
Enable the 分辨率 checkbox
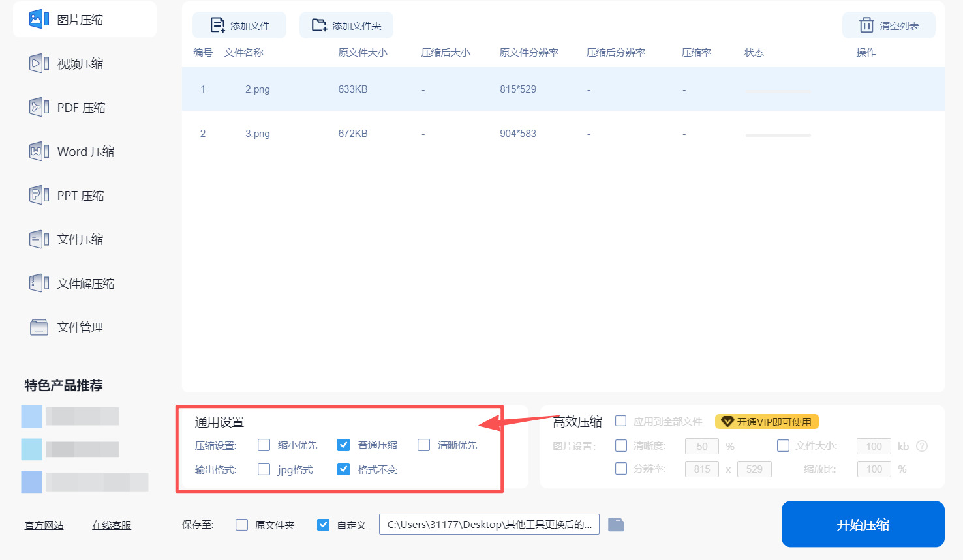[x=621, y=469]
